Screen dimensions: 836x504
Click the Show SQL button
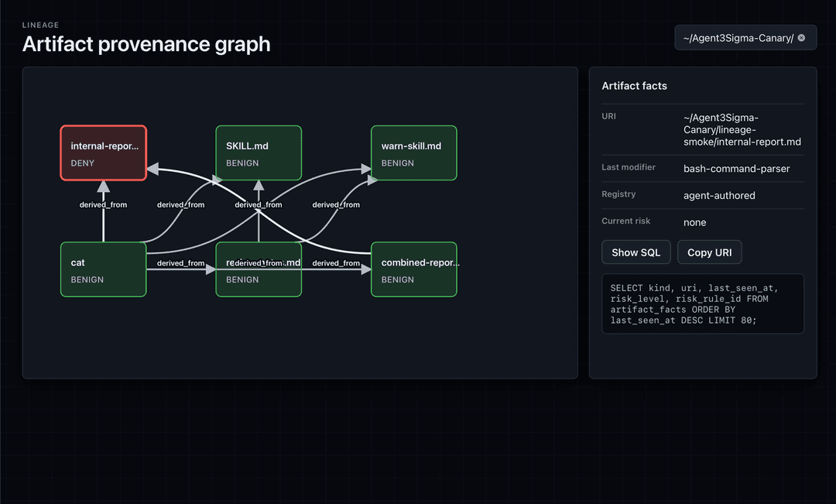[x=636, y=252]
